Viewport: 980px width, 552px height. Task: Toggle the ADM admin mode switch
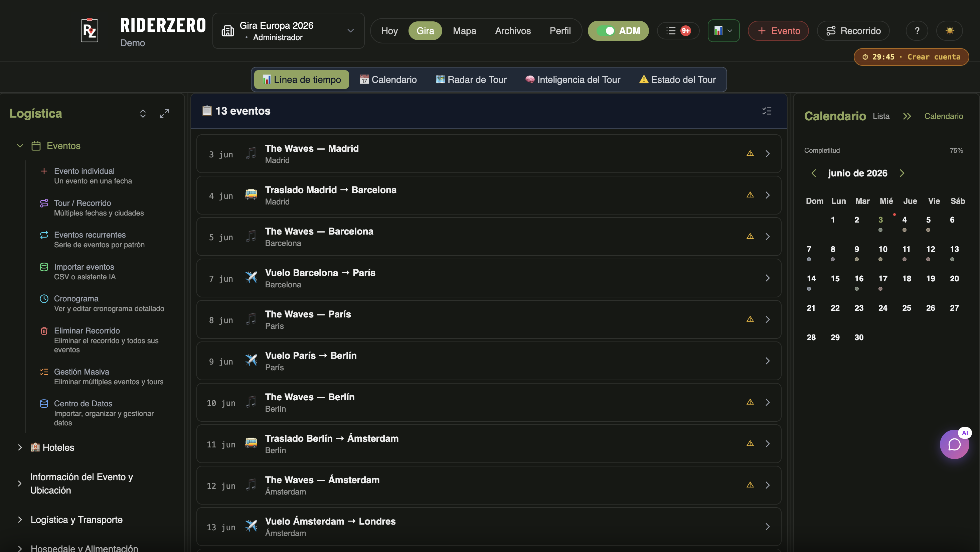pyautogui.click(x=618, y=31)
